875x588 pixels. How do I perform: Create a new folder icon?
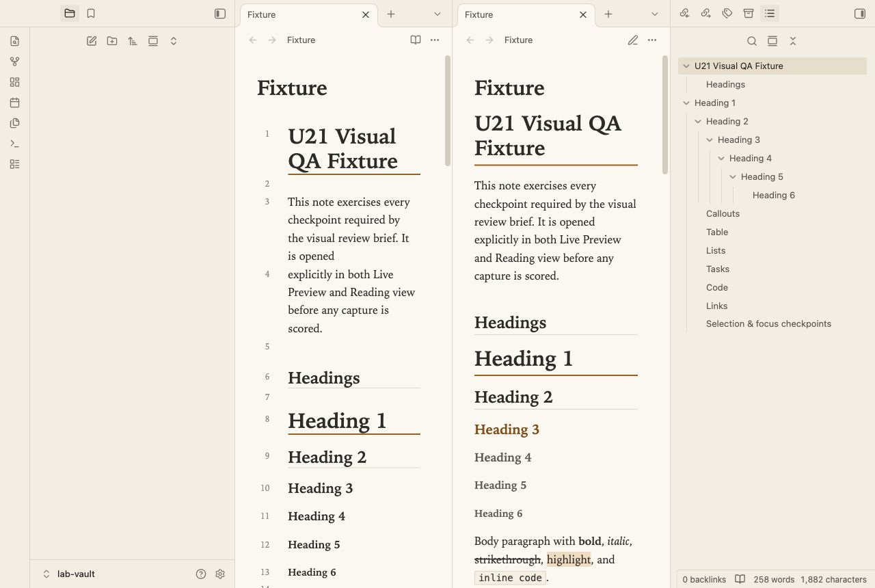pos(112,41)
